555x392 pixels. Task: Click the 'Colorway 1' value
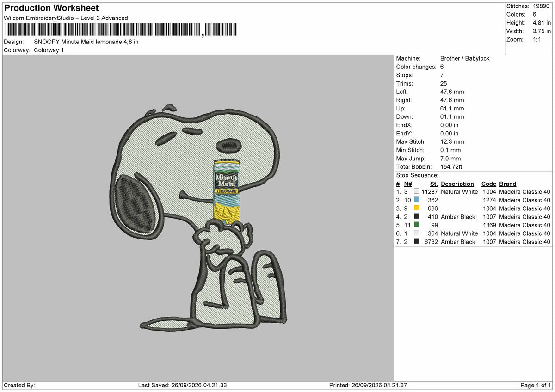49,50
